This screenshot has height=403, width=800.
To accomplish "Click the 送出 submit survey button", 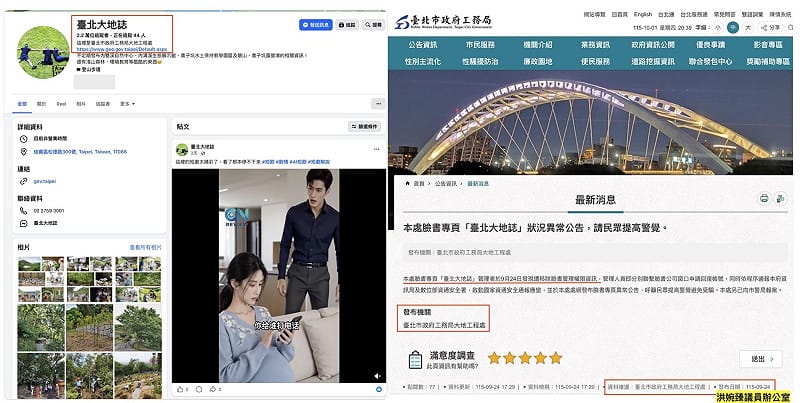I will [x=761, y=359].
